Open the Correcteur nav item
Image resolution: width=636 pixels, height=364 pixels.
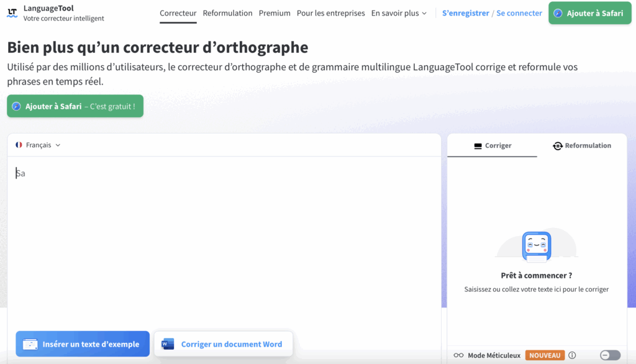pyautogui.click(x=178, y=13)
